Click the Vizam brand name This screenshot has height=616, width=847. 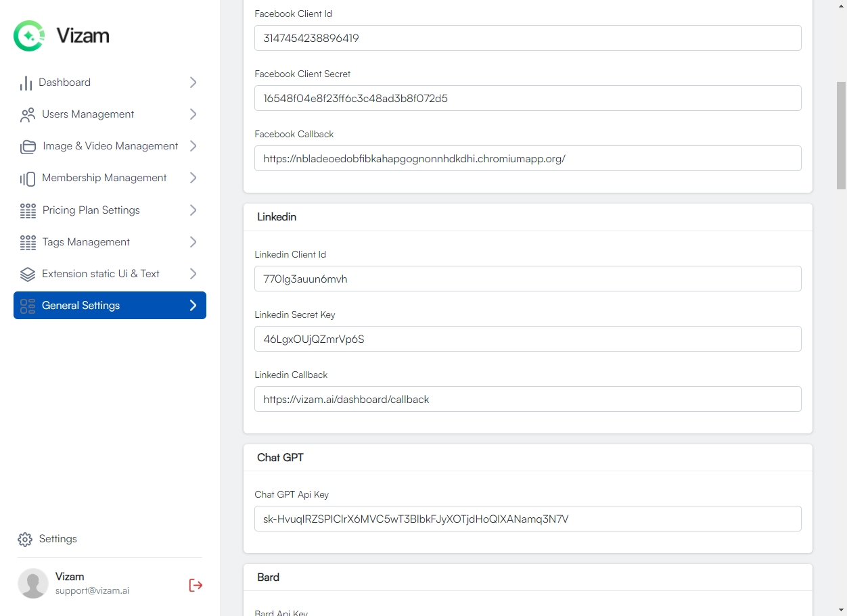pyautogui.click(x=83, y=36)
